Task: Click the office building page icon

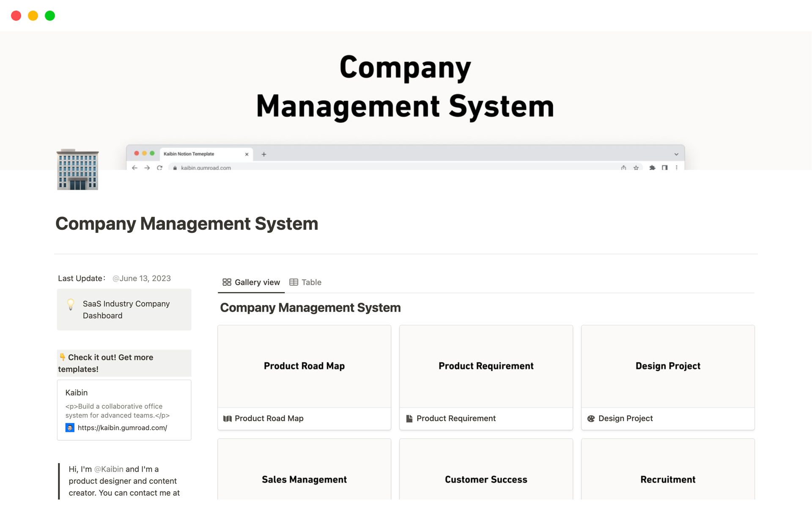Action: [x=78, y=169]
